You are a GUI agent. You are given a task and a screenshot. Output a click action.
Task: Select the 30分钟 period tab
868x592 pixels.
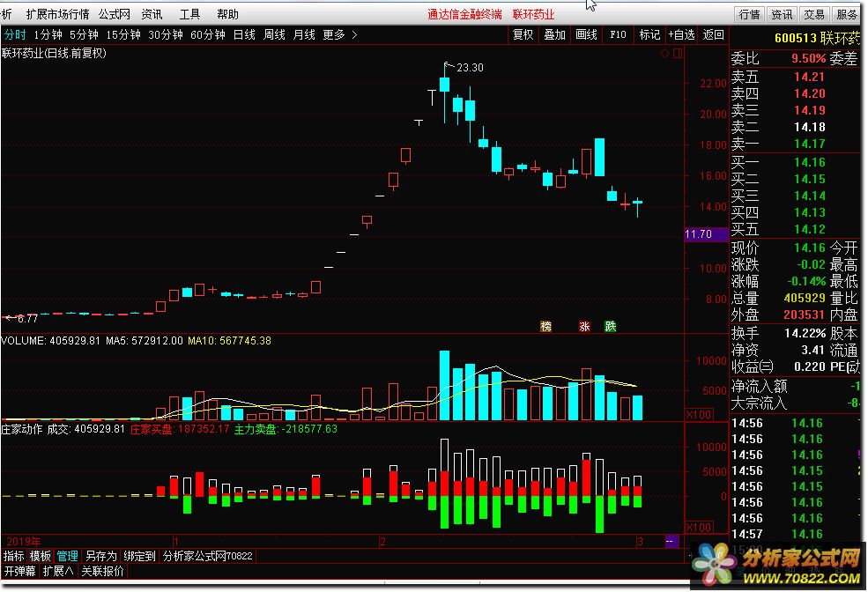click(166, 35)
